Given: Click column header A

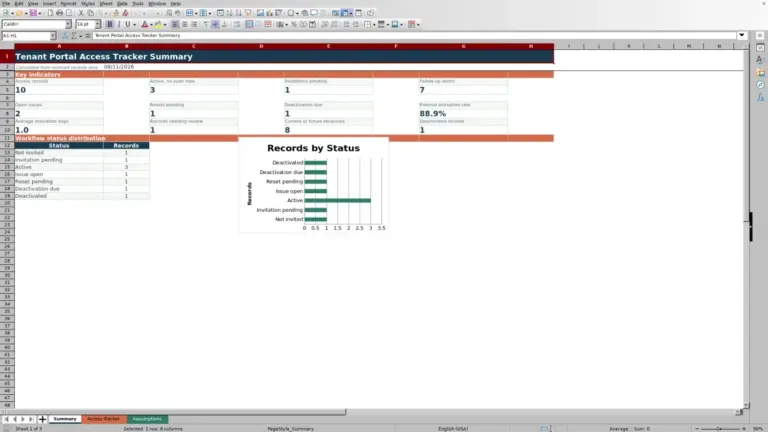Looking at the screenshot, I should (x=59, y=46).
